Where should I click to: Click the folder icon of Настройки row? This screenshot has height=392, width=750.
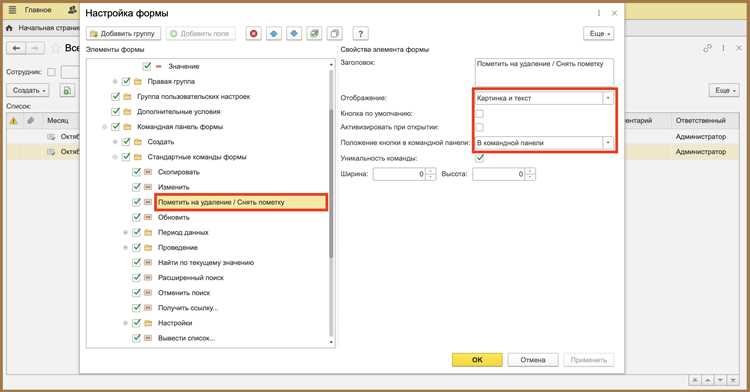click(148, 323)
